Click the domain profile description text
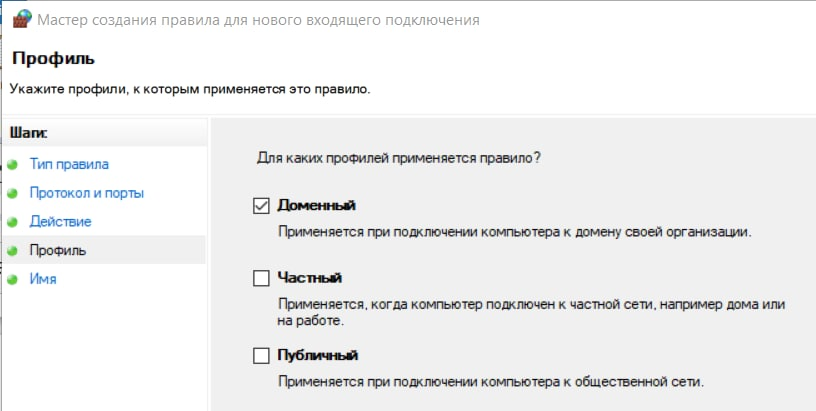This screenshot has height=411, width=816. [513, 231]
